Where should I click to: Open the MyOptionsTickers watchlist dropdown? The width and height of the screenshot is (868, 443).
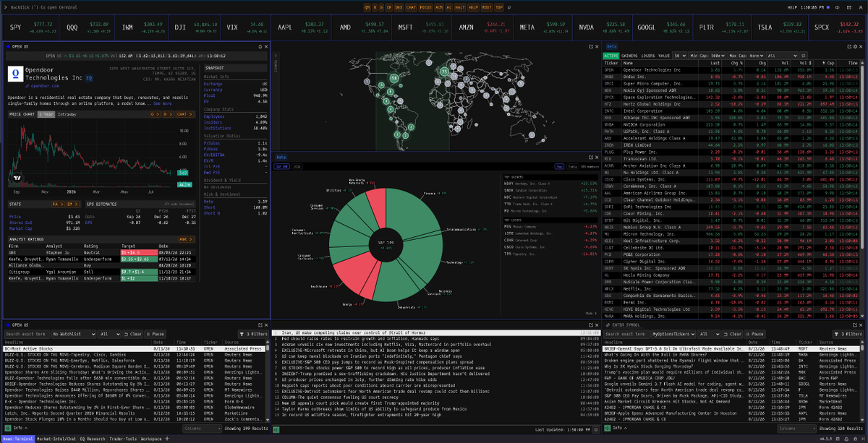(x=673, y=334)
